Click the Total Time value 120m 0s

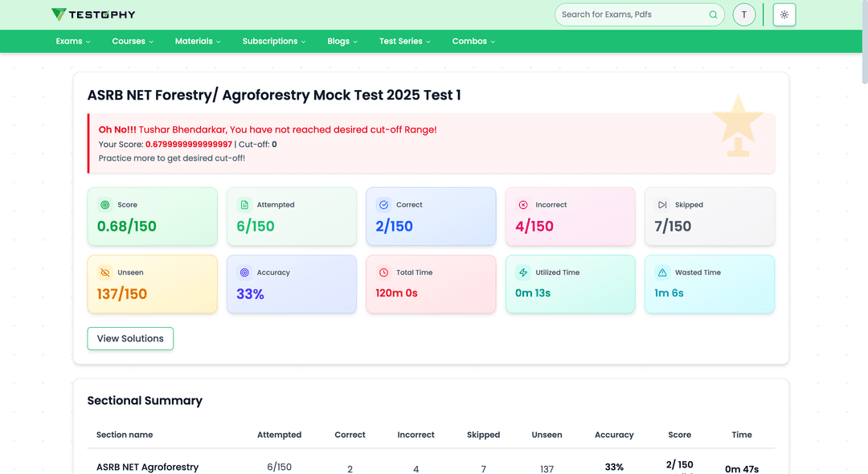click(396, 293)
